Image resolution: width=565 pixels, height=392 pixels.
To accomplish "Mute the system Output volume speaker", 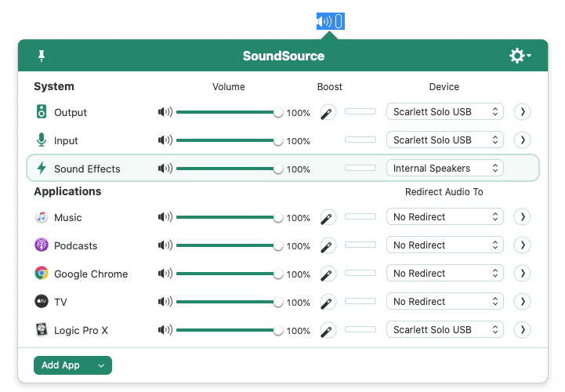I will [x=165, y=112].
